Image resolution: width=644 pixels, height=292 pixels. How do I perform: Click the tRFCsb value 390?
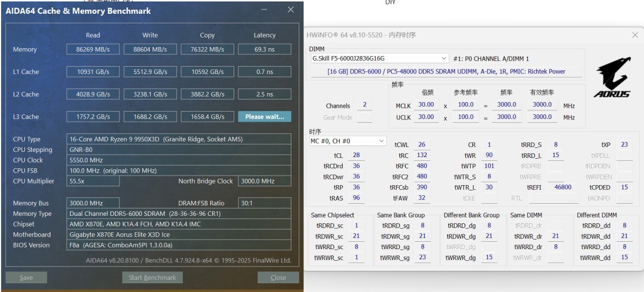[421, 187]
